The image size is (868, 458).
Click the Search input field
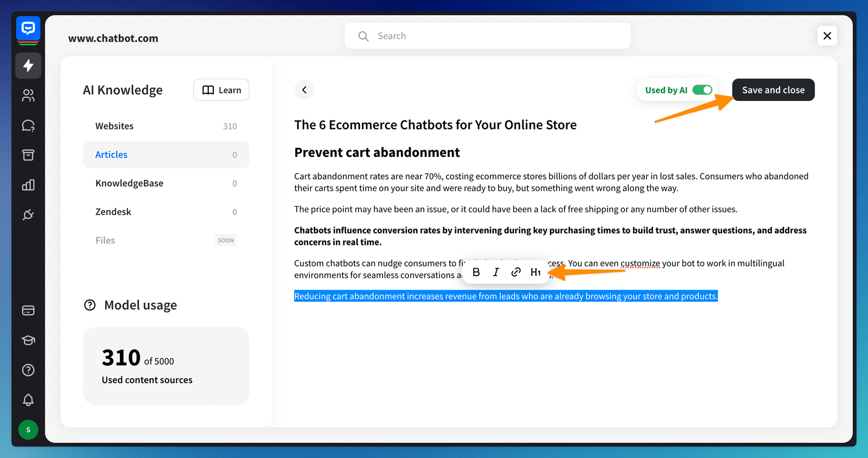click(487, 36)
